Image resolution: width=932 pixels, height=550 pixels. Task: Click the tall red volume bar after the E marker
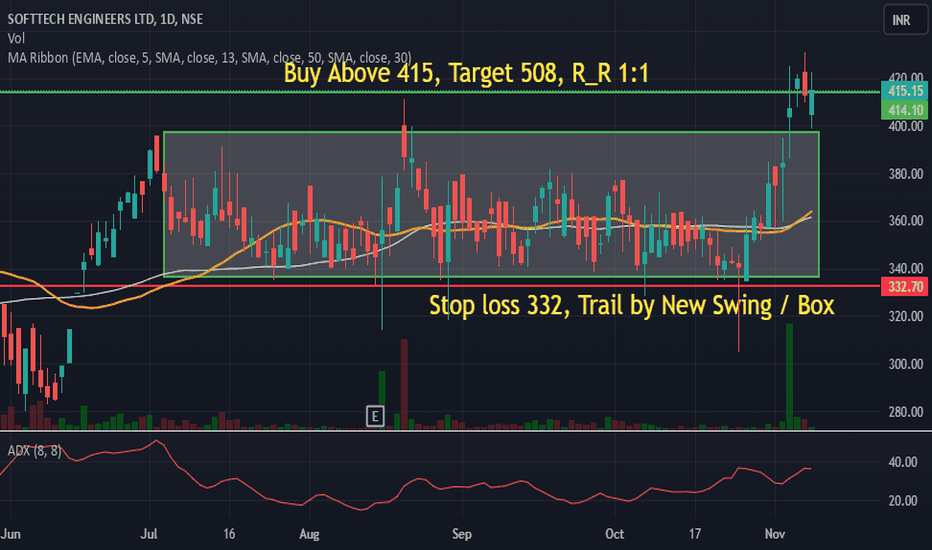(x=404, y=384)
